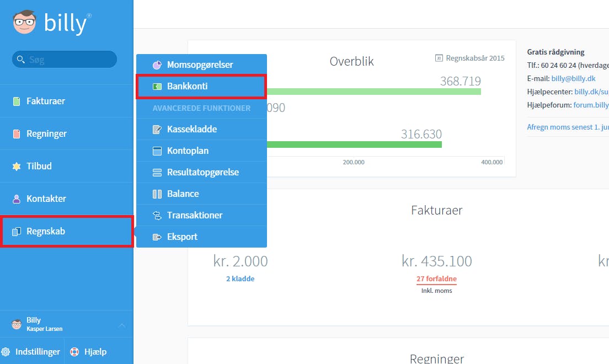609x364 pixels.
Task: Click the 368.719 value label
Action: point(460,81)
